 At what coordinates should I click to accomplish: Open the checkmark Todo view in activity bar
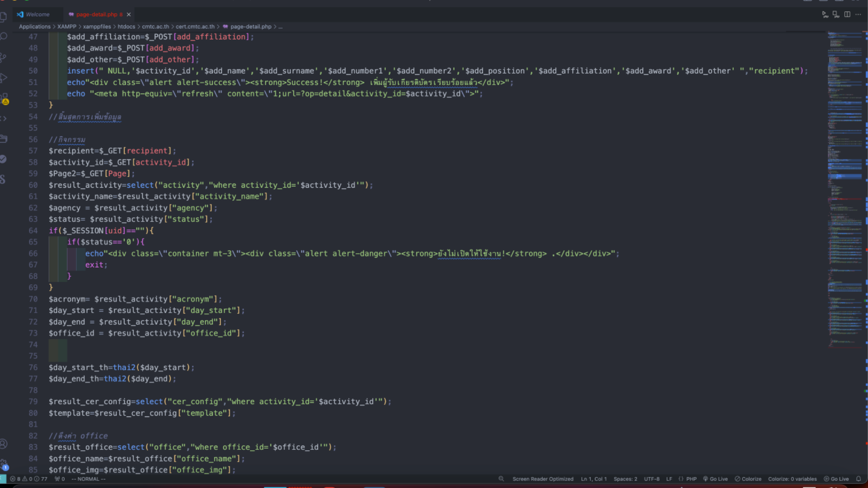(x=3, y=159)
